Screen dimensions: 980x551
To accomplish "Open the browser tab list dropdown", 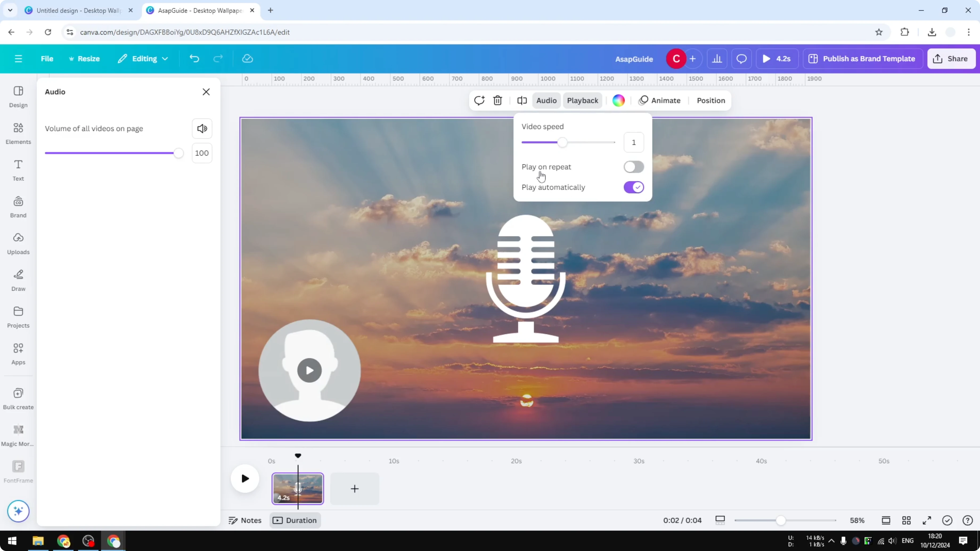I will click(10, 10).
